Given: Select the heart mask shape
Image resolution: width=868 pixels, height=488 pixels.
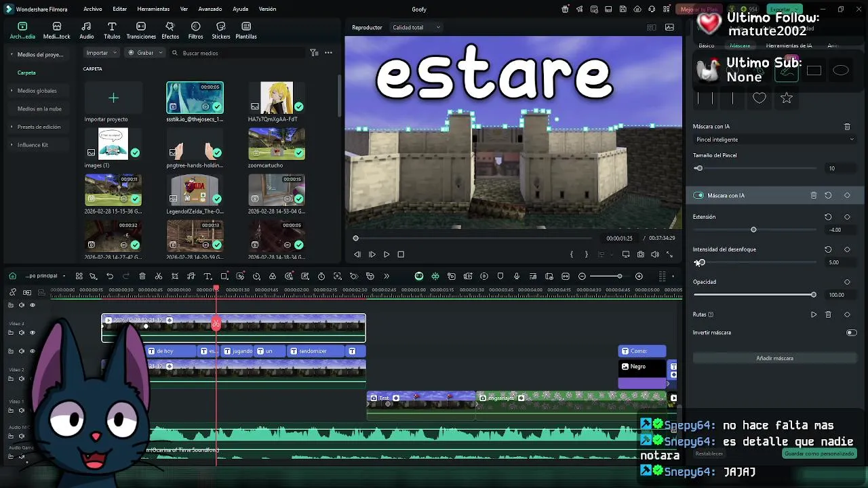Looking at the screenshot, I should click(759, 98).
